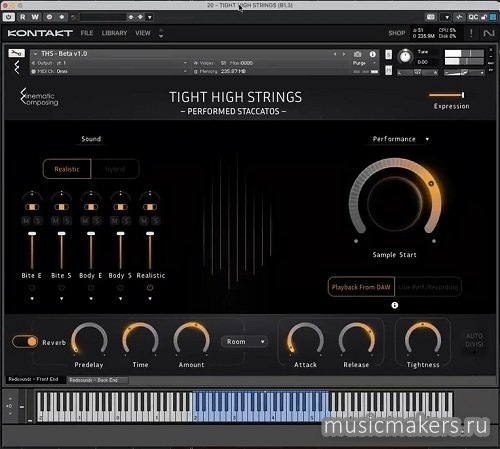Click the R read-automation button

point(23,17)
